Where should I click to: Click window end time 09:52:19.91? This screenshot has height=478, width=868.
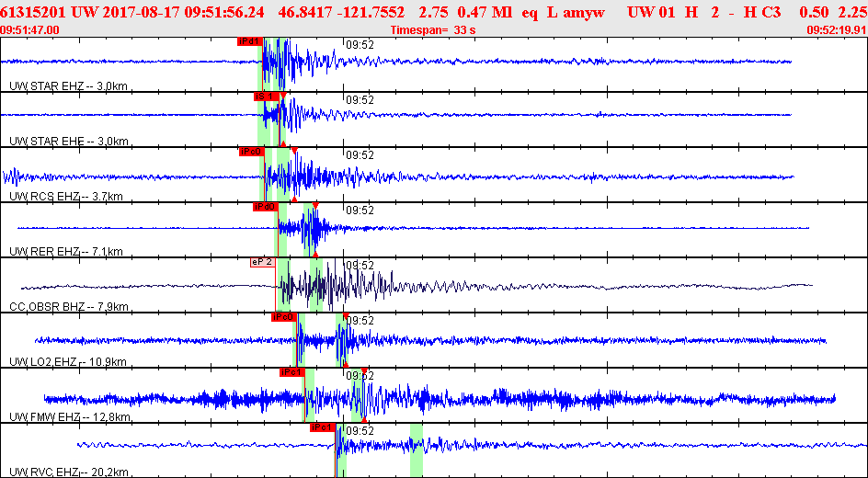pyautogui.click(x=837, y=29)
